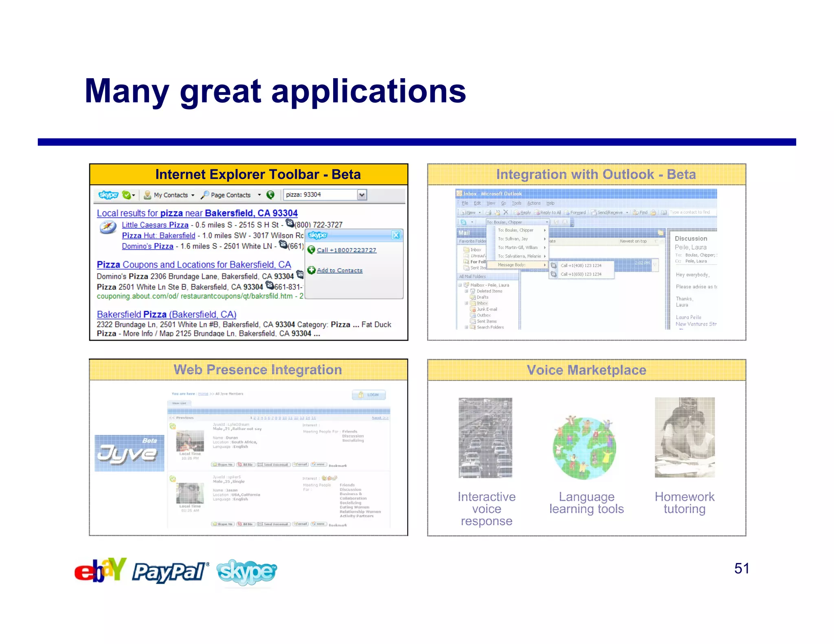
Task: Close the Skype call popup
Action: 396,235
